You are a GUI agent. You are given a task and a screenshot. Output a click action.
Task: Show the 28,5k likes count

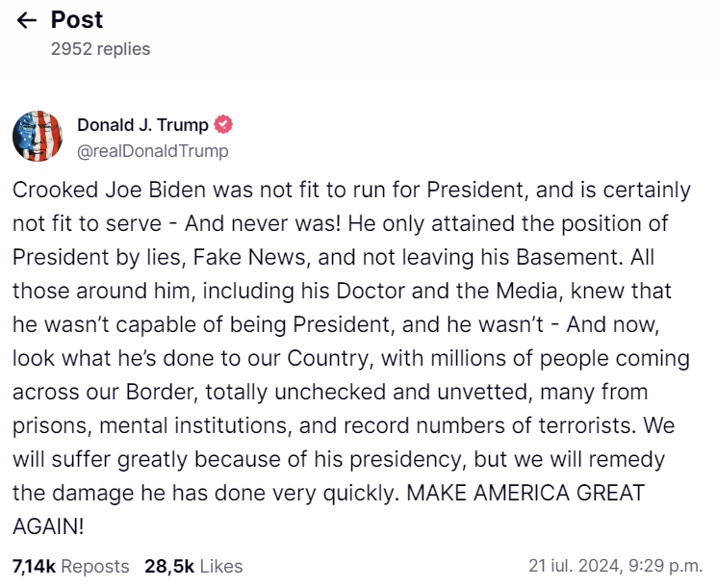(x=169, y=566)
